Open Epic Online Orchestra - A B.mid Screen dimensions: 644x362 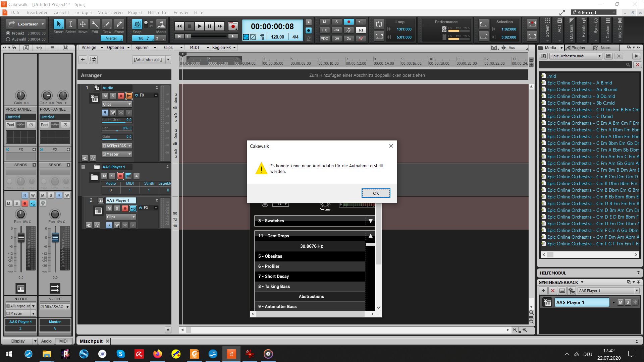pyautogui.click(x=579, y=83)
